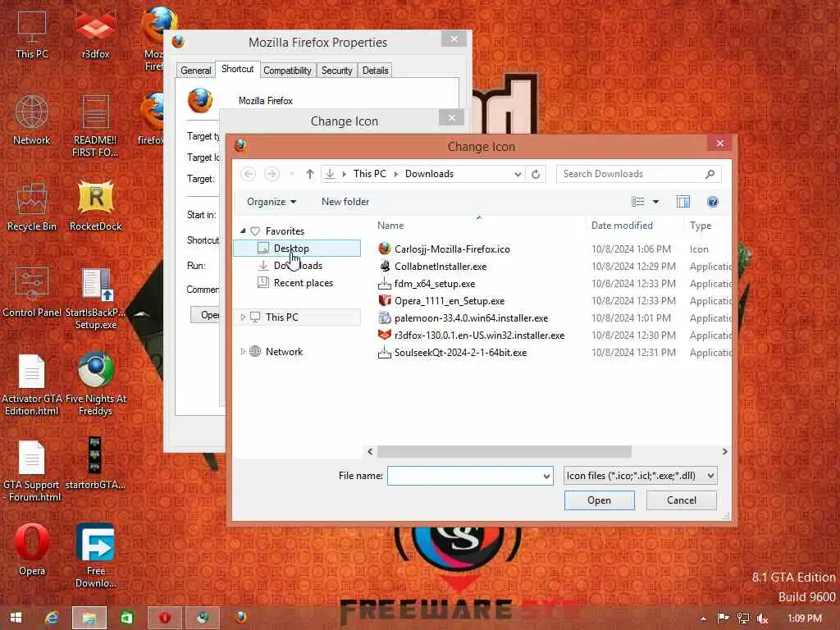Launch RocketDock from the desktop
This screenshot has width=840, height=630.
pos(95,206)
